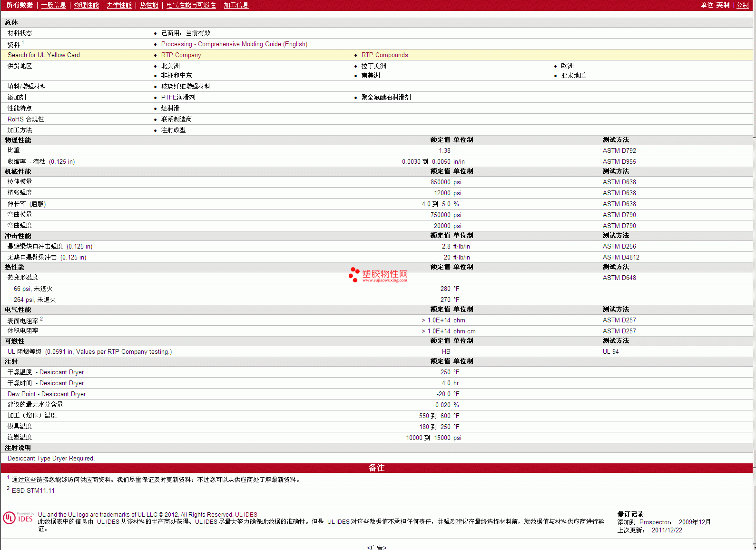756x550 pixels.
Task: Select UL 94 test method text
Action: (x=610, y=351)
